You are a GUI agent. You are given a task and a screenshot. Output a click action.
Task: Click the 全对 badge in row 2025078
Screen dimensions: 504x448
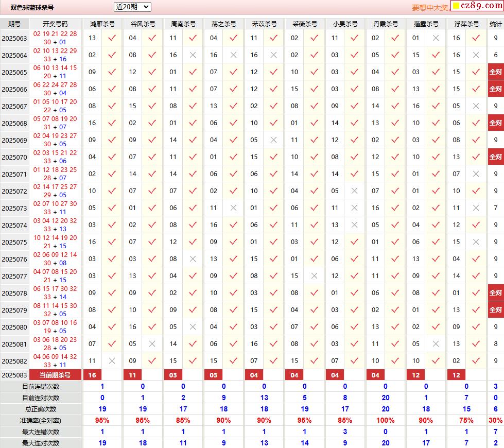(496, 293)
